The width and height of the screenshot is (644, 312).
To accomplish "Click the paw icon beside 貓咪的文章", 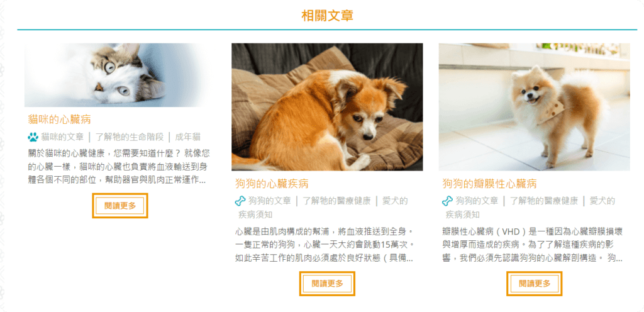I will click(33, 137).
